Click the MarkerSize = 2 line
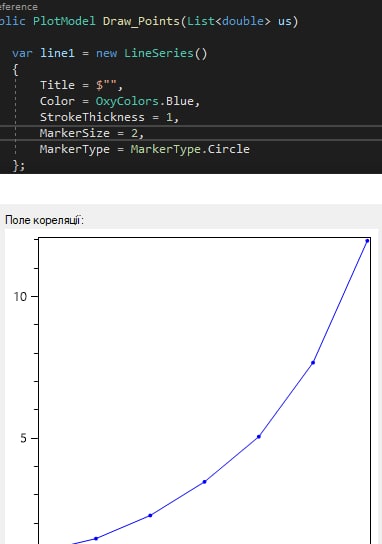 point(92,133)
